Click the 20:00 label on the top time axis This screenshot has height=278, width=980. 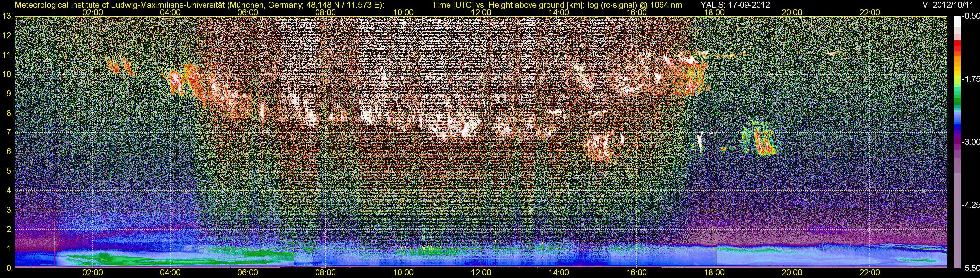792,12
